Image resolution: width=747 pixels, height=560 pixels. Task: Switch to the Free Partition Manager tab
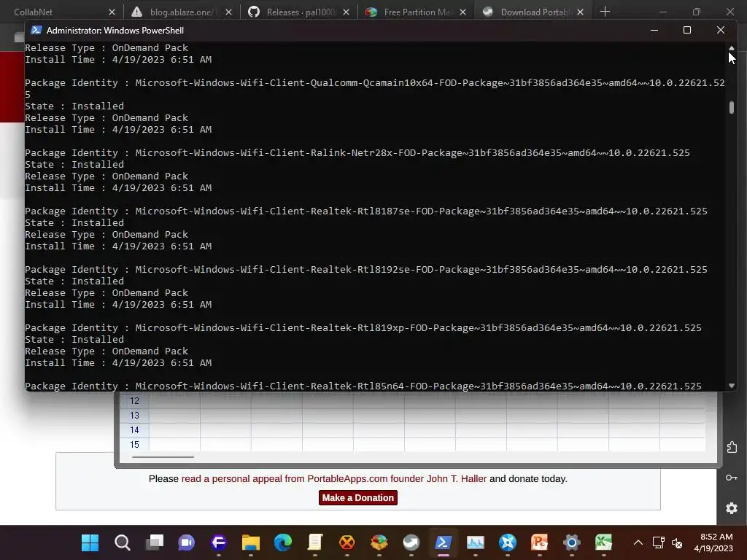click(417, 12)
